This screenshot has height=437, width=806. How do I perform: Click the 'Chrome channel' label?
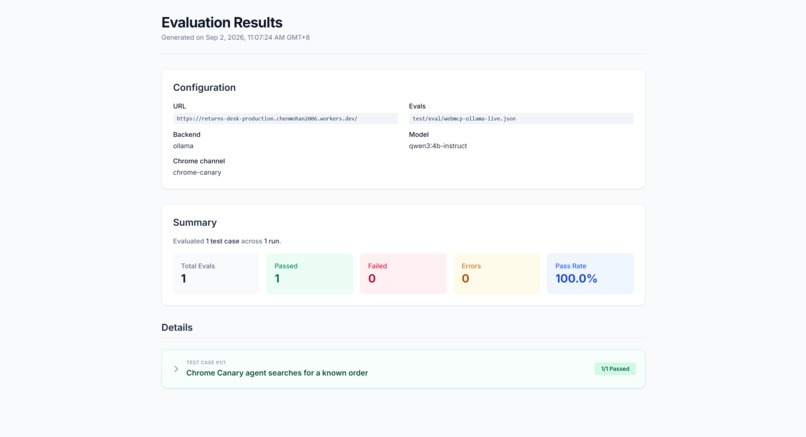point(199,161)
